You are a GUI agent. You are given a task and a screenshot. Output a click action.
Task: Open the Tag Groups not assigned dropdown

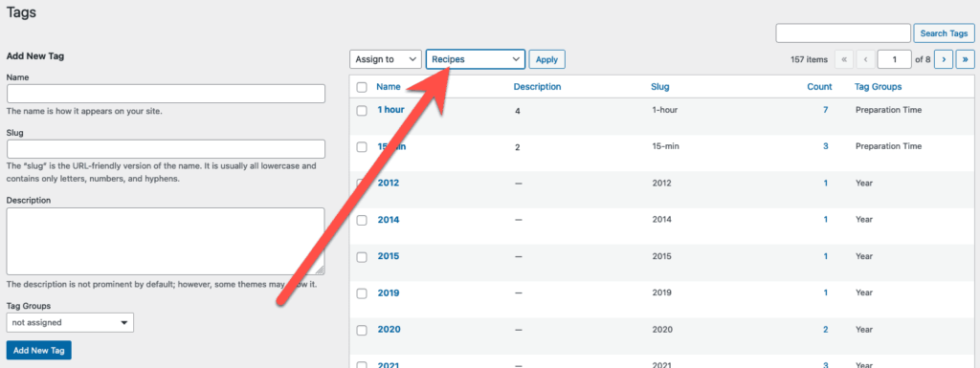pos(70,322)
